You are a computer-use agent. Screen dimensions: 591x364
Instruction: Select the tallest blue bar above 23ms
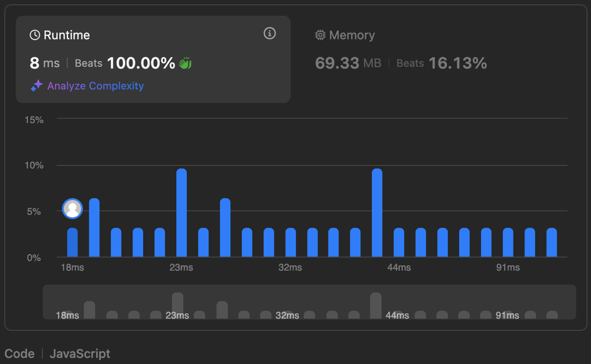point(181,213)
